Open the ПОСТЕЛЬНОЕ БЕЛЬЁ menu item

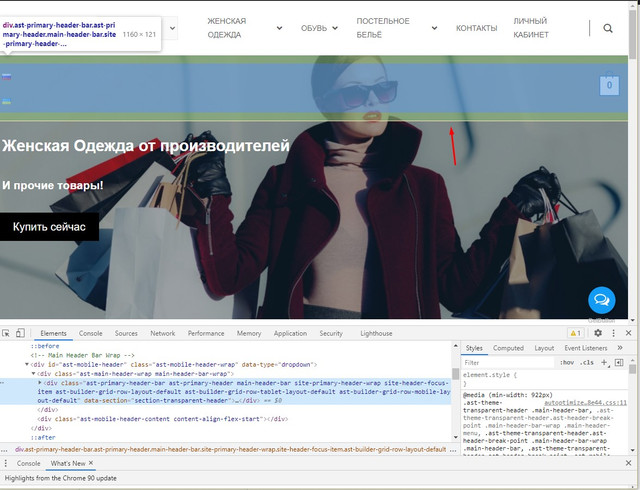(x=383, y=28)
